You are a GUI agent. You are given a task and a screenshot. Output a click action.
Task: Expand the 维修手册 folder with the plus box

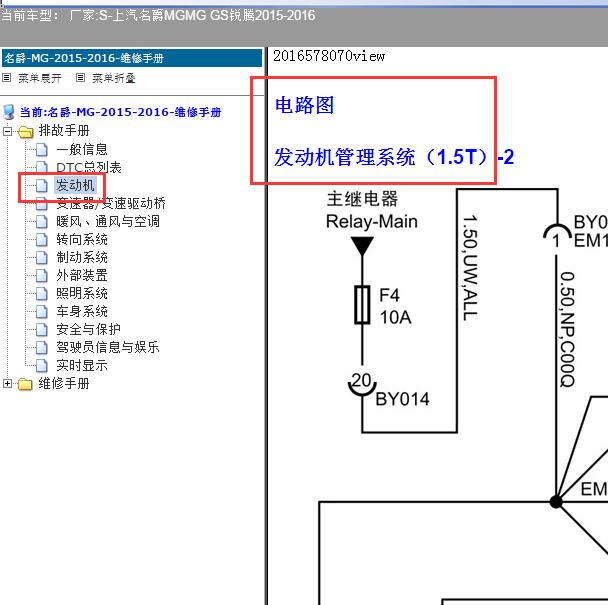[x=7, y=384]
